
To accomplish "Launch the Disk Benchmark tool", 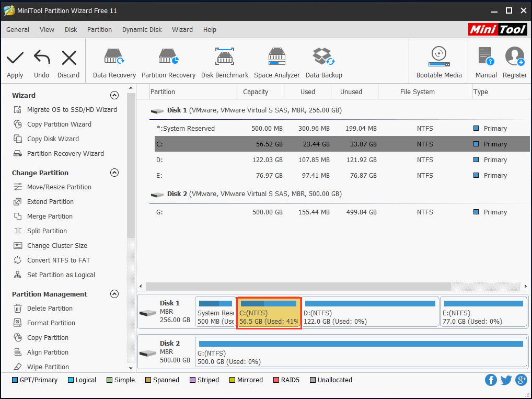I will (x=225, y=61).
